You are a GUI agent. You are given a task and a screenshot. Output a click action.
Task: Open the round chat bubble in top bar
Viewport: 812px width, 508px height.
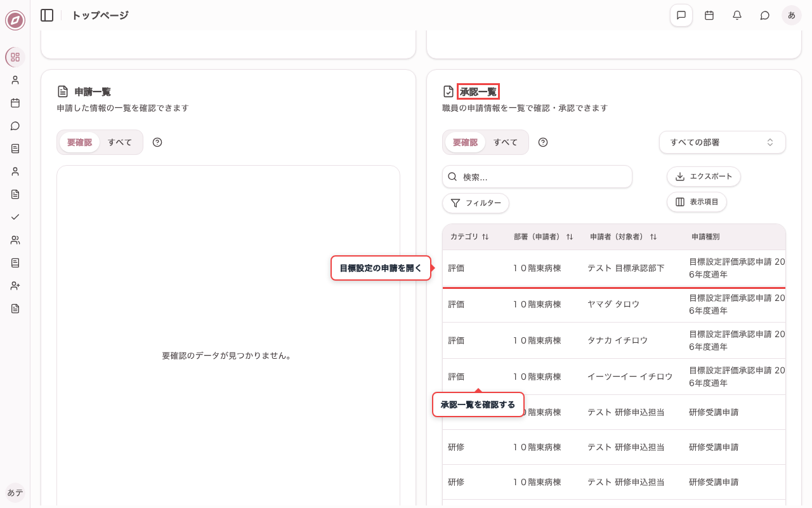(x=765, y=15)
